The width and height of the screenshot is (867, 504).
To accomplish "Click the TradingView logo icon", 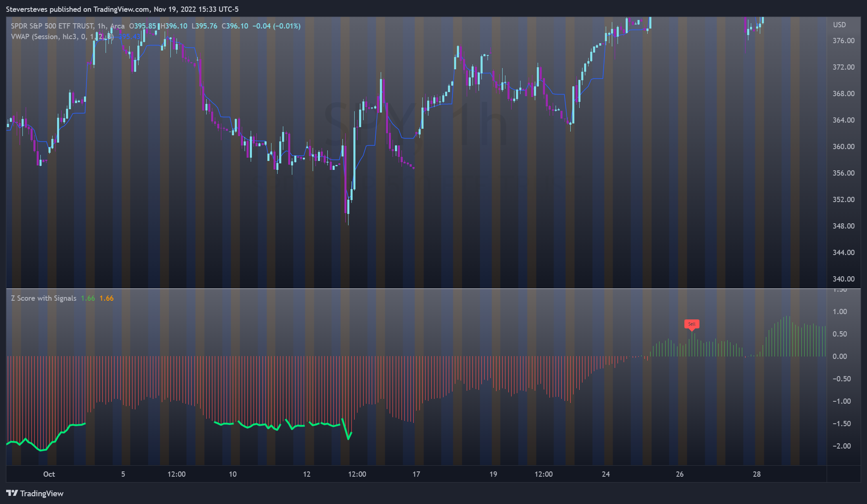I will pos(12,493).
